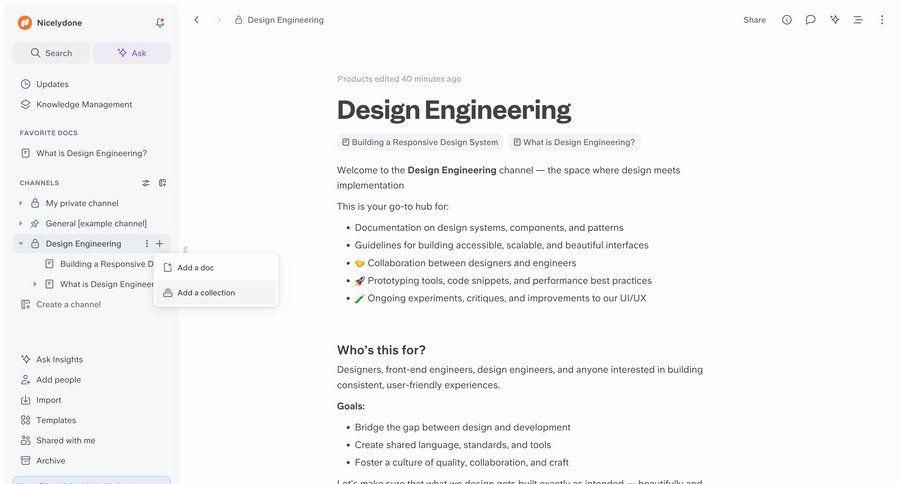Click the channels filter settings icon
This screenshot has width=900, height=484.
click(x=146, y=183)
